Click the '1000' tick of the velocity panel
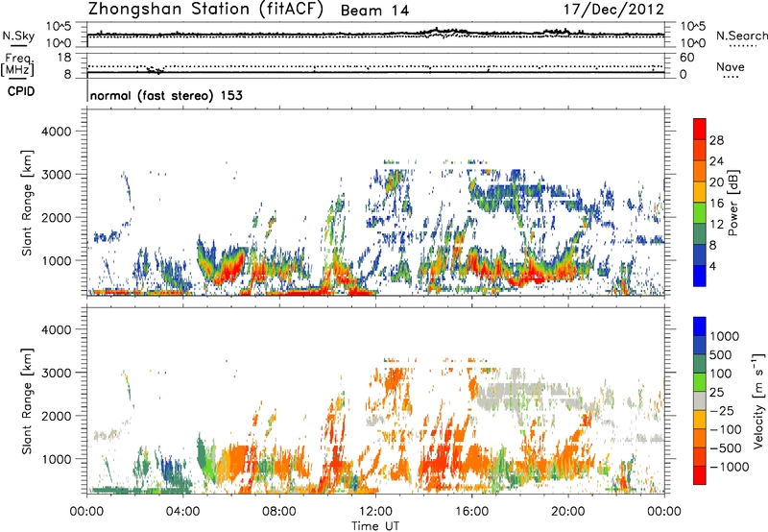This screenshot has height=532, width=768. tap(56, 458)
